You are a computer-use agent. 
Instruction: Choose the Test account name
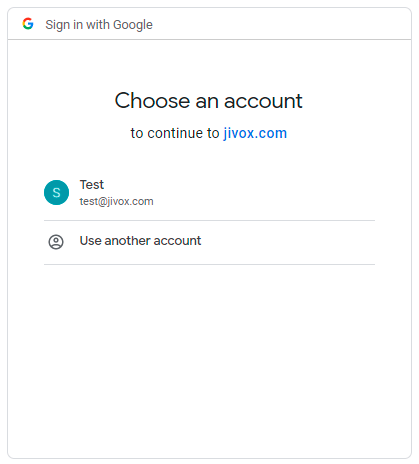pyautogui.click(x=92, y=185)
